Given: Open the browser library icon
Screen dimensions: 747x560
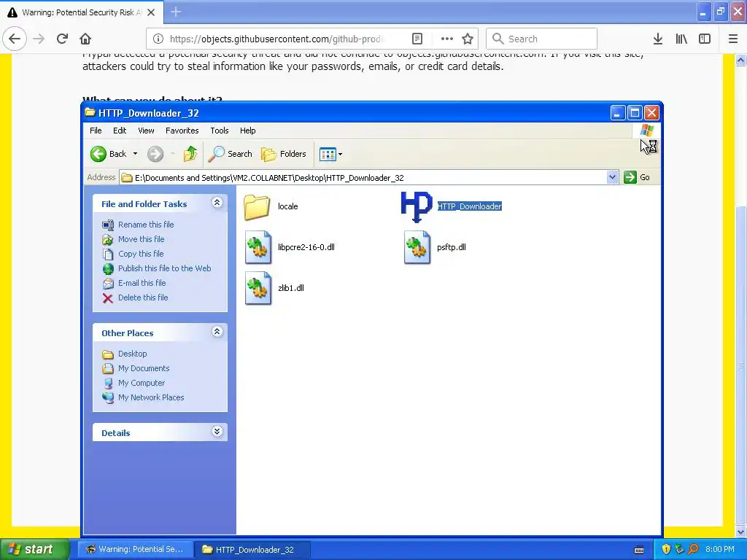Looking at the screenshot, I should coord(681,39).
